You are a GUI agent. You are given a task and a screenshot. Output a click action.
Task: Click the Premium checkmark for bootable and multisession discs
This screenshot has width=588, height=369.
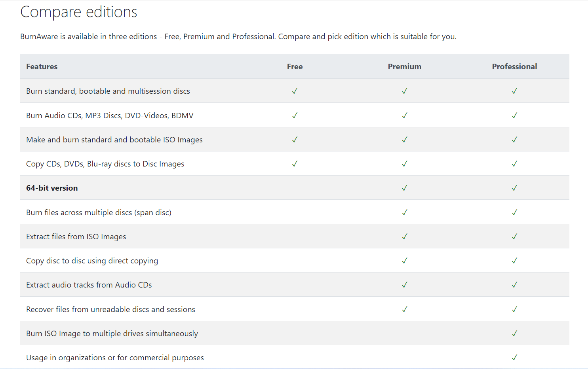(404, 91)
